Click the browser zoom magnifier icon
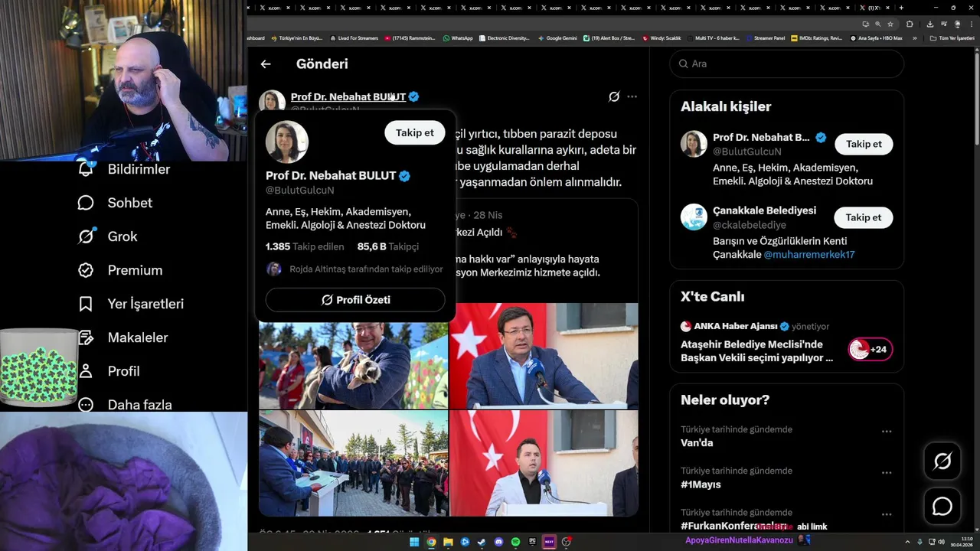This screenshot has height=551, width=980. (x=877, y=24)
